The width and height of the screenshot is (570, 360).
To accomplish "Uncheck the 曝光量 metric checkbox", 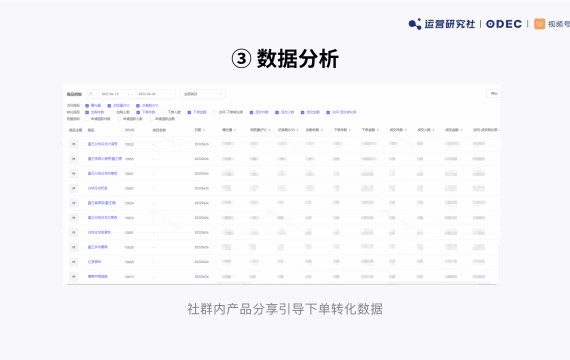I will point(87,106).
